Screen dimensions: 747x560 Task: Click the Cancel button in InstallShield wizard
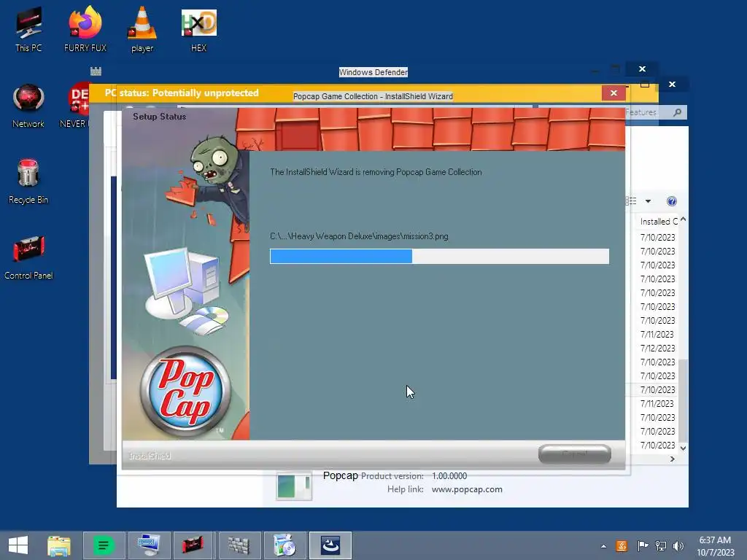point(575,454)
